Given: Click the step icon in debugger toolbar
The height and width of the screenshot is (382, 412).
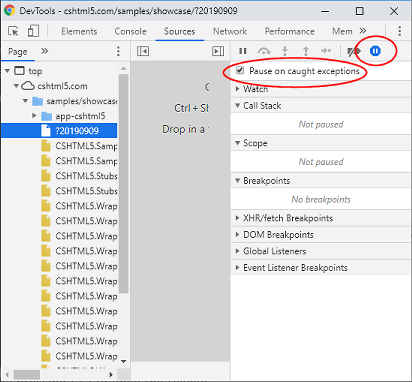Looking at the screenshot, I should pyautogui.click(x=326, y=51).
